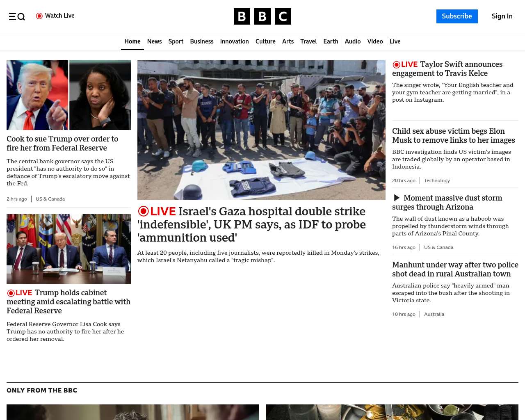The image size is (525, 420).
Task: Open the Innovation section
Action: pyautogui.click(x=235, y=41)
